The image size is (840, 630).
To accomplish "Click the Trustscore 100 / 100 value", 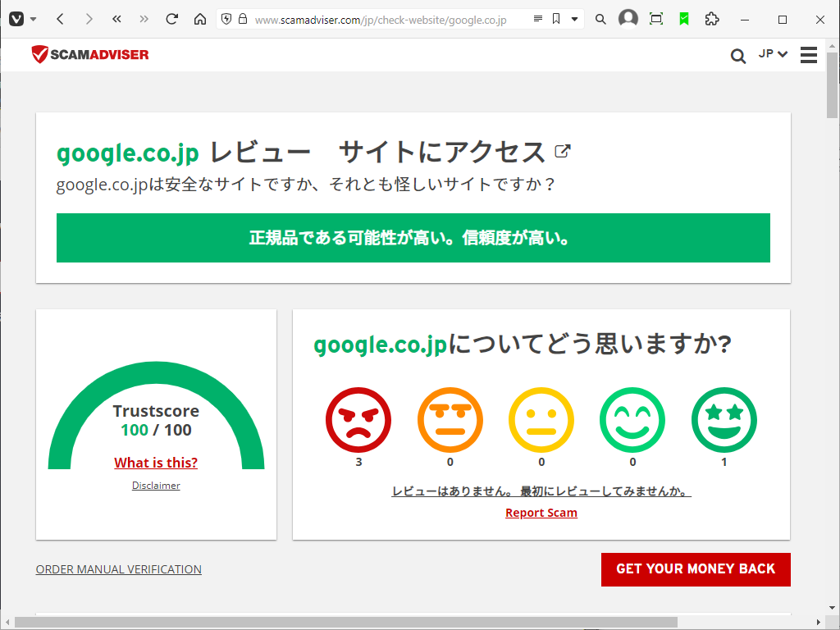I will (156, 430).
